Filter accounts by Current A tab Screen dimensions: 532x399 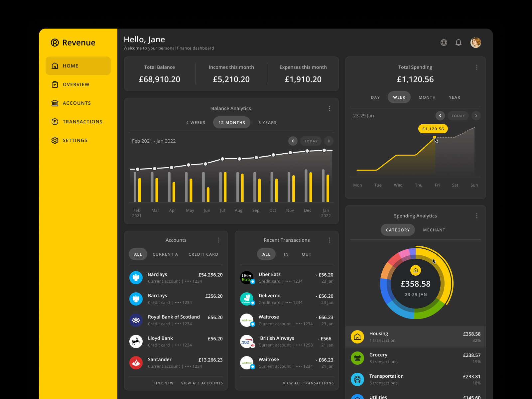(x=165, y=254)
